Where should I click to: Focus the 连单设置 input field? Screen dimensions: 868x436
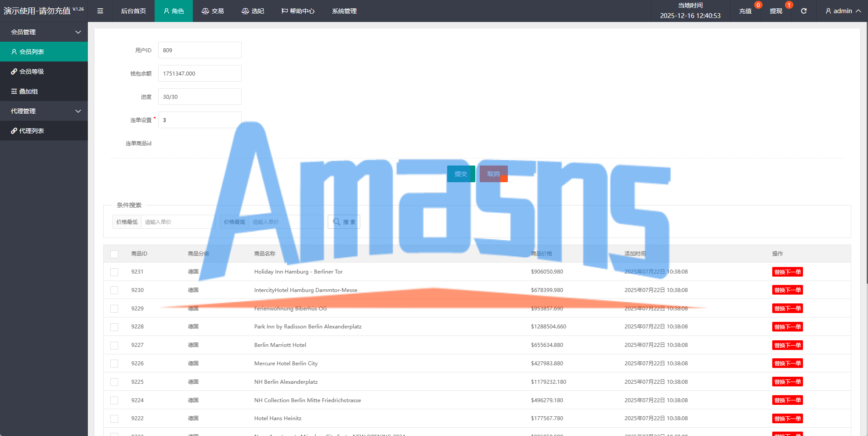click(200, 120)
